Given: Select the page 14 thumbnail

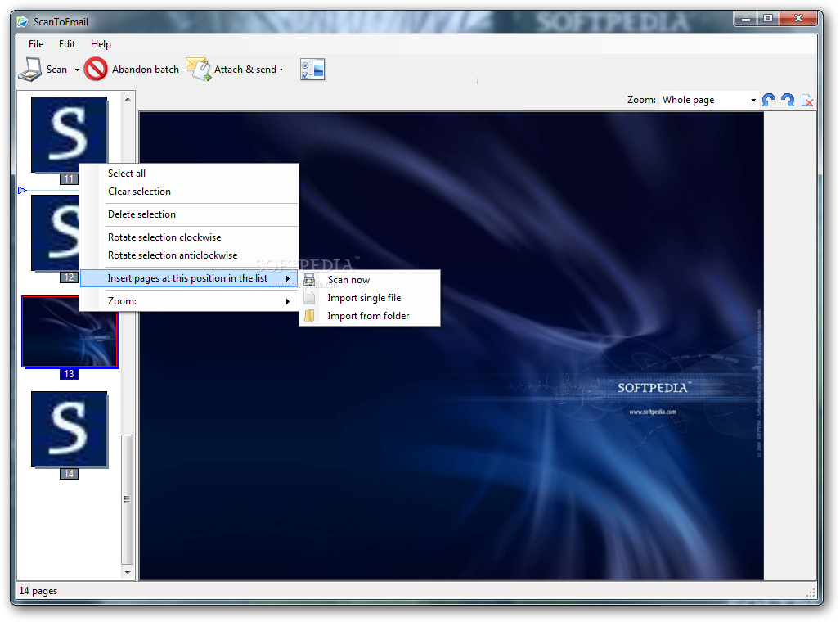Looking at the screenshot, I should coord(69,430).
